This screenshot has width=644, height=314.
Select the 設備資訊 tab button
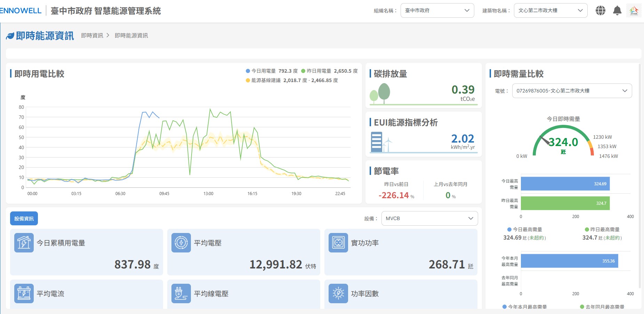point(24,218)
